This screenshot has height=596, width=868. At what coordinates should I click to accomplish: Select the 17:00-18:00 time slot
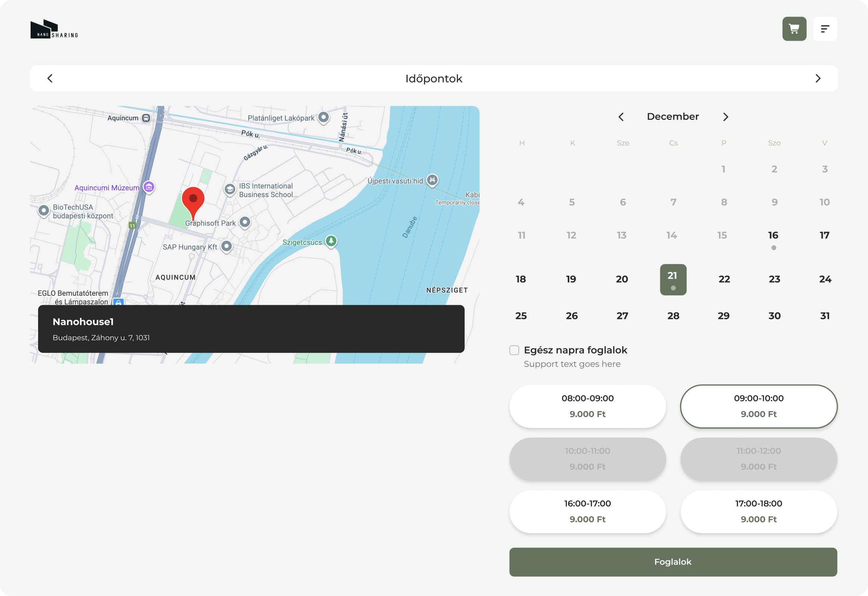[x=759, y=512]
